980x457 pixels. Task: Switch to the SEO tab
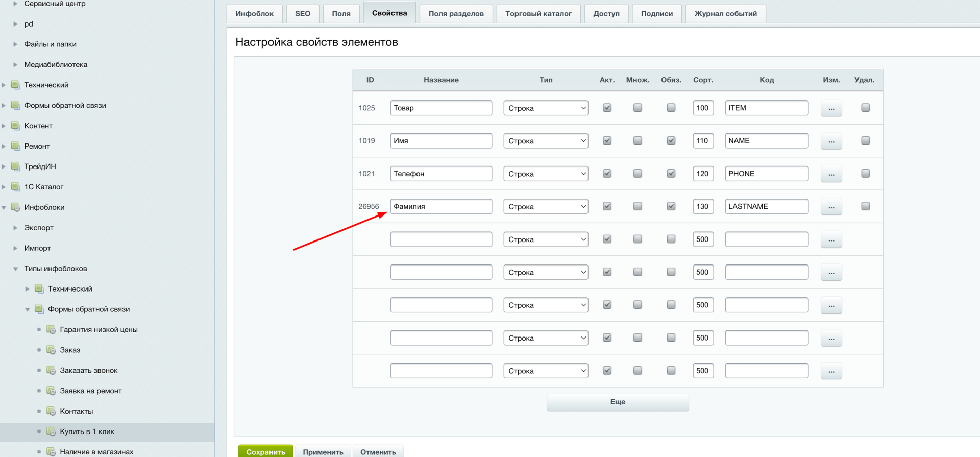(x=303, y=14)
